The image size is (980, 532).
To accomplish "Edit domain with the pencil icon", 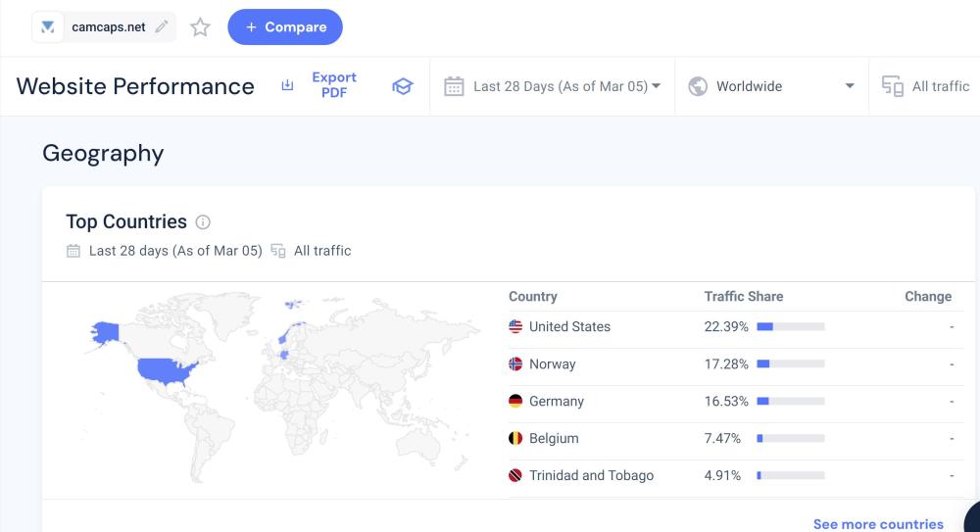I will click(x=162, y=27).
